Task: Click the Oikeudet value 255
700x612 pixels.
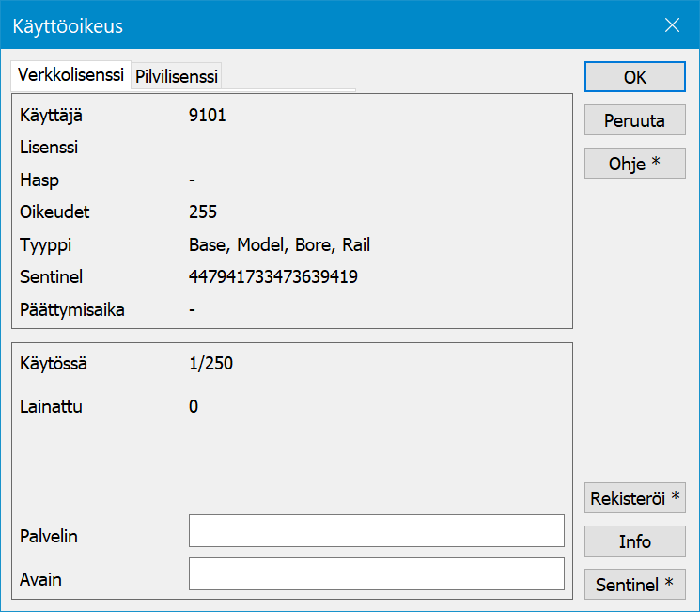Action: [x=203, y=212]
